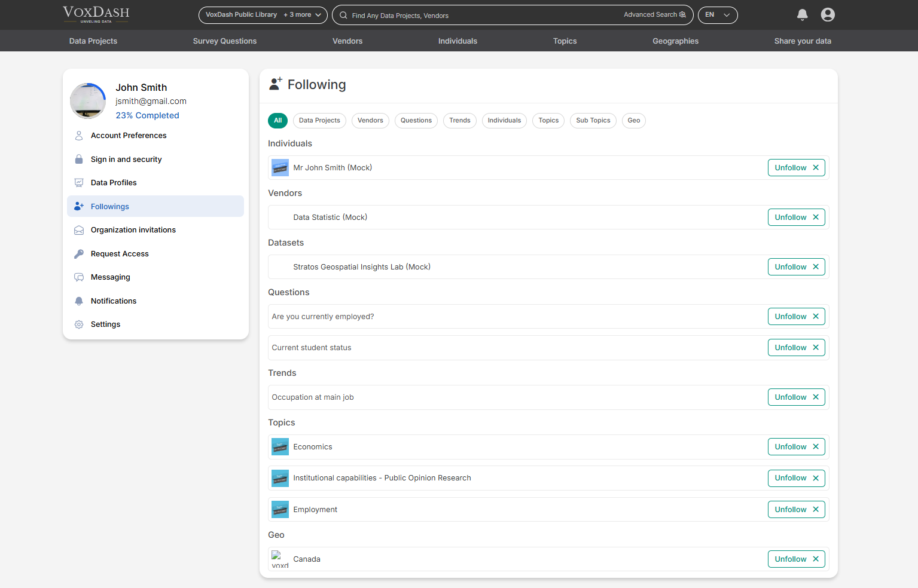Unfollow Occupation at main job trend
This screenshot has width=918, height=588.
[797, 397]
